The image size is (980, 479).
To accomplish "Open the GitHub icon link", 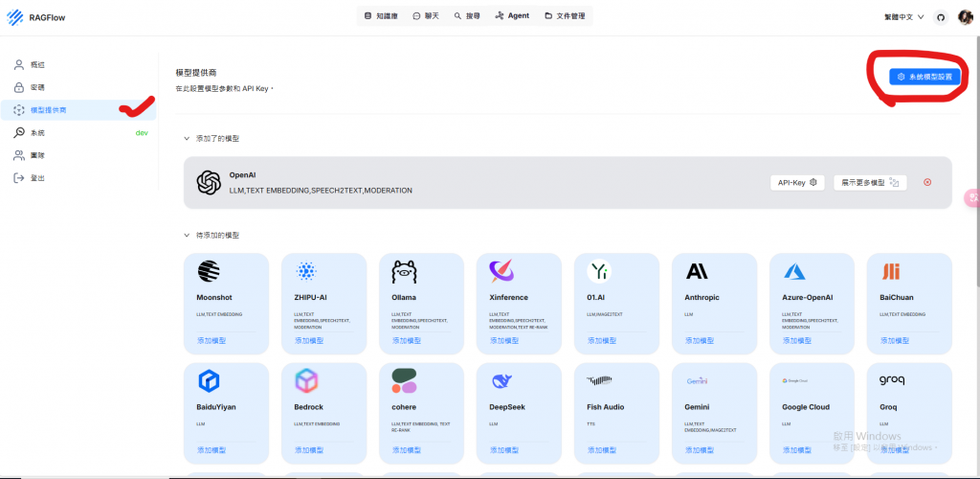I will (941, 17).
